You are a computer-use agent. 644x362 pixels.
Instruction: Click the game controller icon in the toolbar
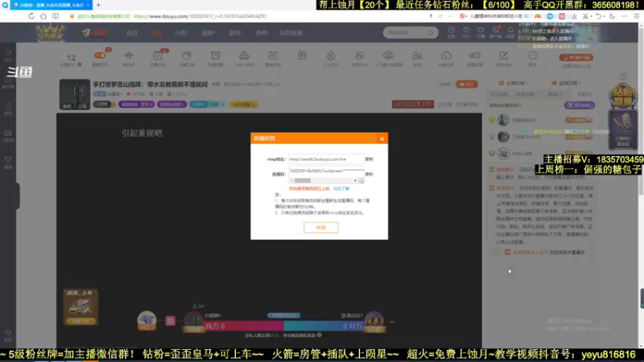tap(475, 56)
